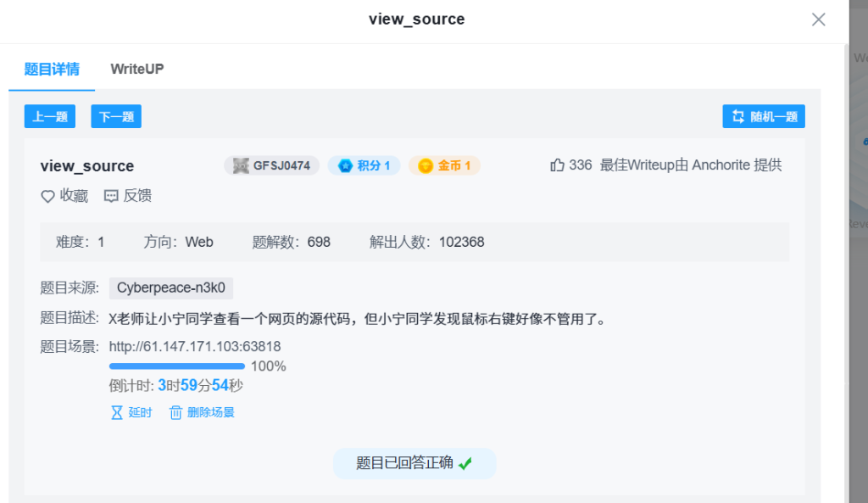Click the 100% scene progress bar
The height and width of the screenshot is (503, 868).
[x=177, y=366]
